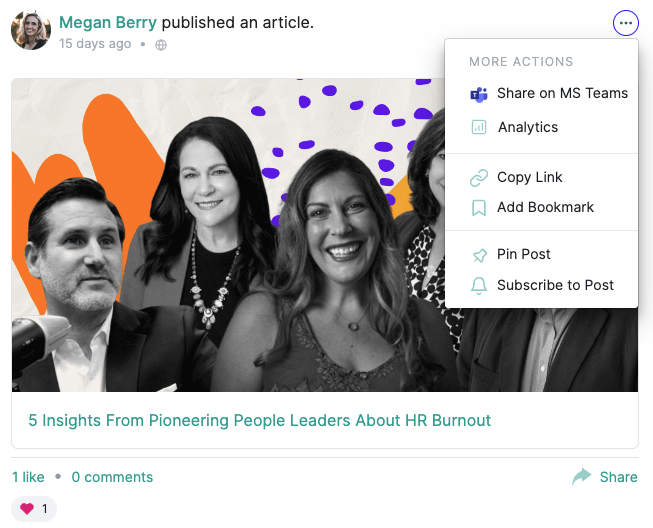Select Pin Post menu entry text
This screenshot has height=528, width=653.
click(x=523, y=254)
